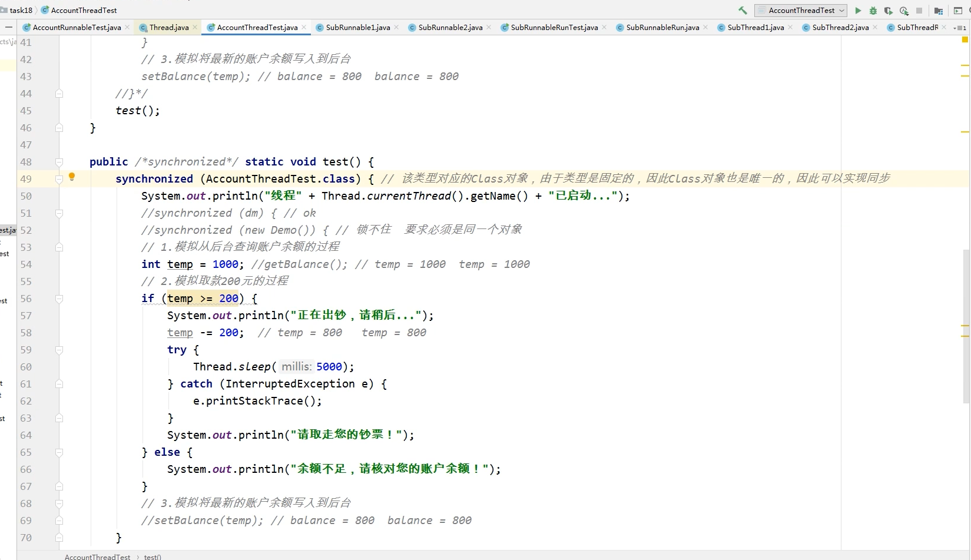Click the vertical editor scrollbar thumb
Viewport: 971px width, 560px height.
point(966,326)
